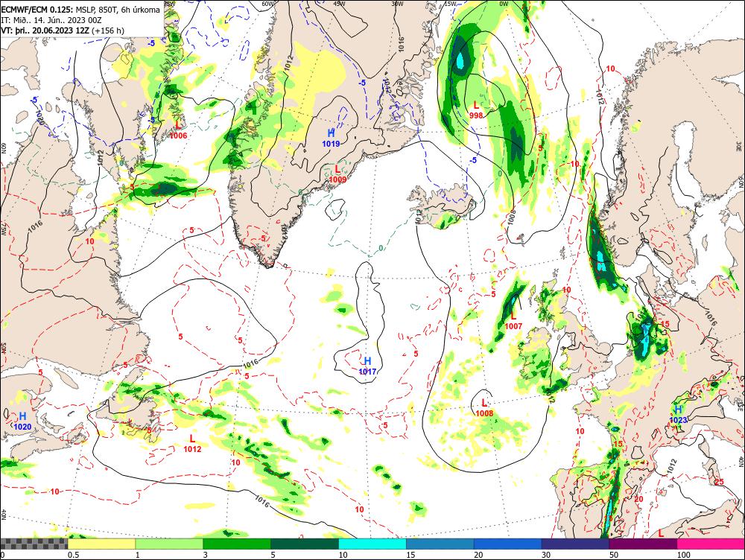Click the dark green 5–10 legend swatch
The image size is (745, 560).
305,544
